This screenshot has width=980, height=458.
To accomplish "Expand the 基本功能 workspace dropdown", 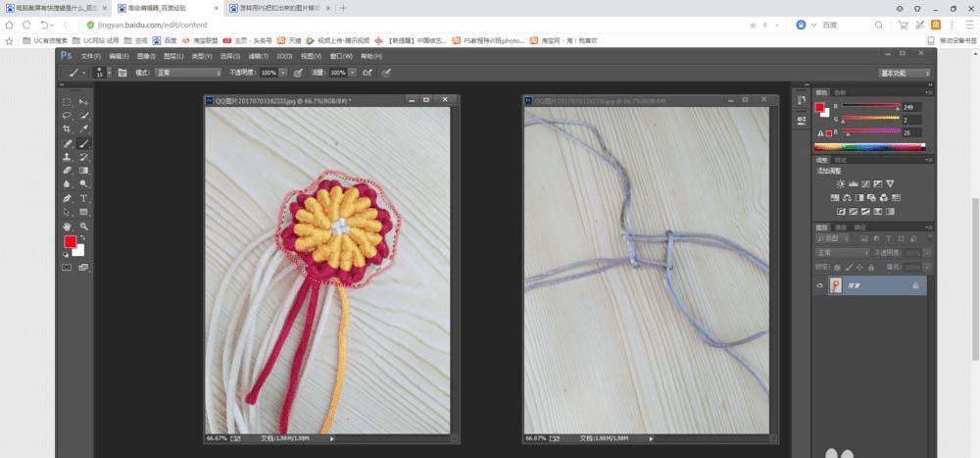I will (x=904, y=73).
